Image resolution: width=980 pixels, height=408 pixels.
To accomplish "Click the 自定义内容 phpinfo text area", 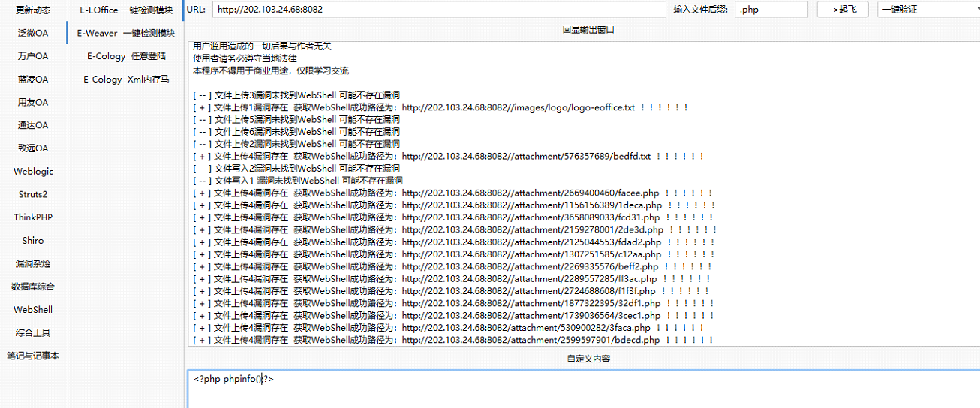I will [583, 388].
